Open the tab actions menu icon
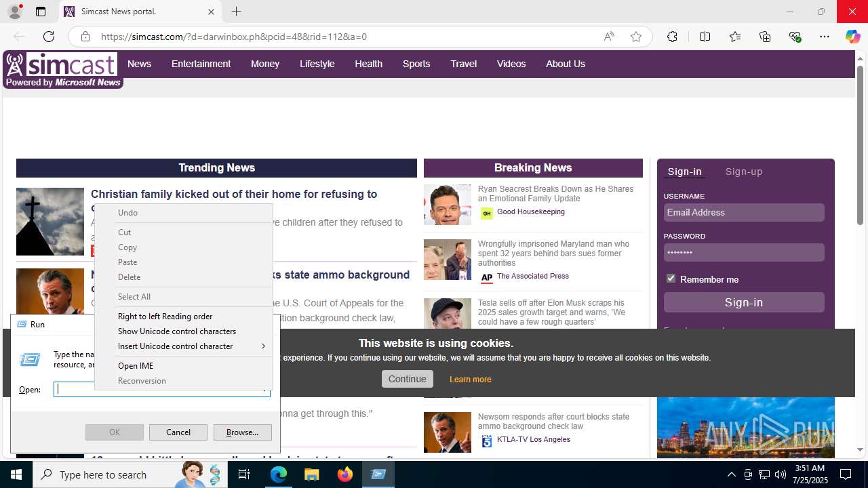Viewport: 868px width, 488px height. (x=41, y=12)
